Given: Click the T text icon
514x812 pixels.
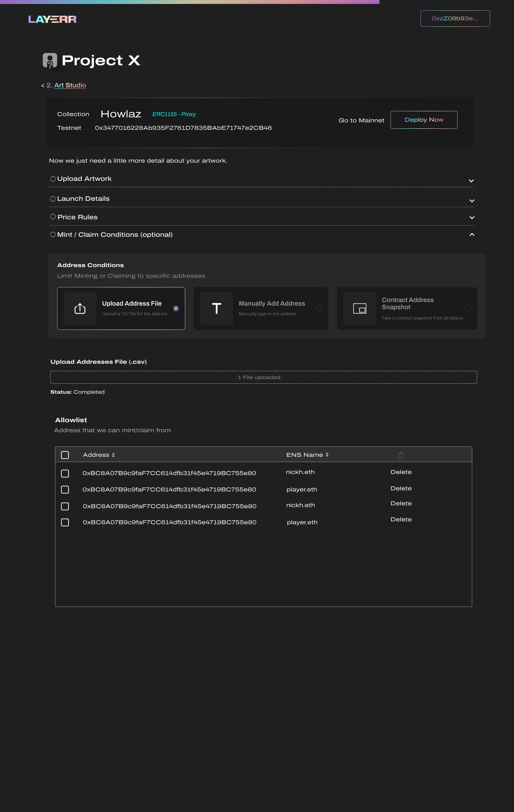Looking at the screenshot, I should tap(217, 309).
